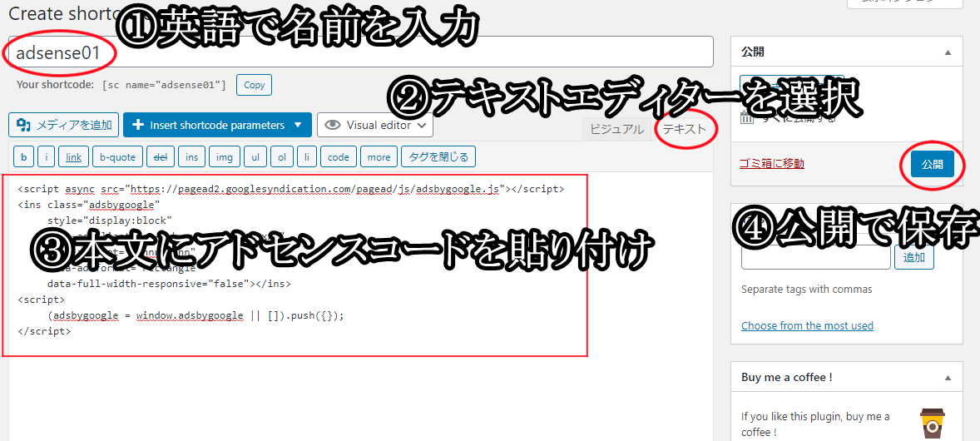Click the li quicktag button
Image resolution: width=980 pixels, height=441 pixels.
coord(306,157)
